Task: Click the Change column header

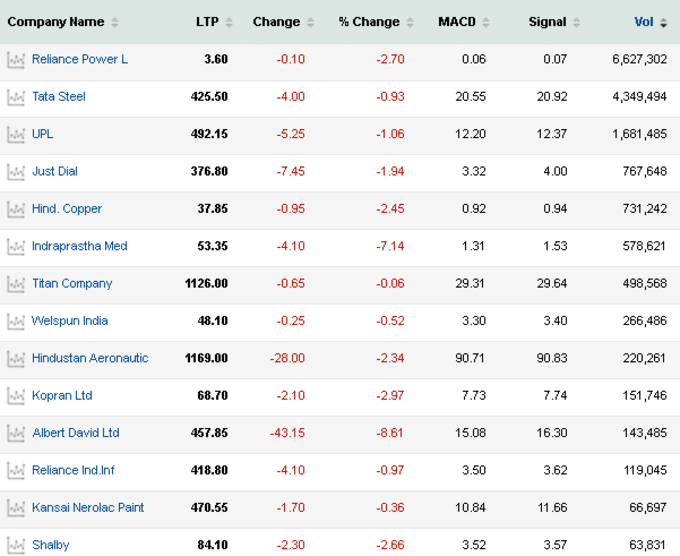Action: (276, 22)
